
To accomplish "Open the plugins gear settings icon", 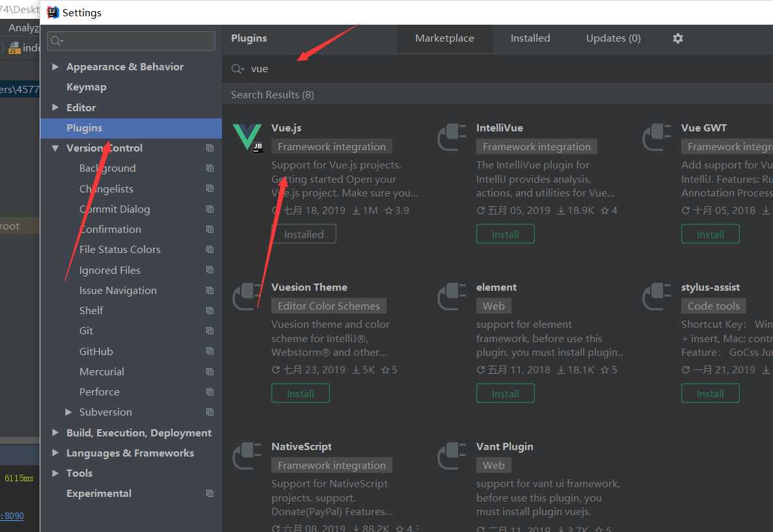I will (x=678, y=38).
